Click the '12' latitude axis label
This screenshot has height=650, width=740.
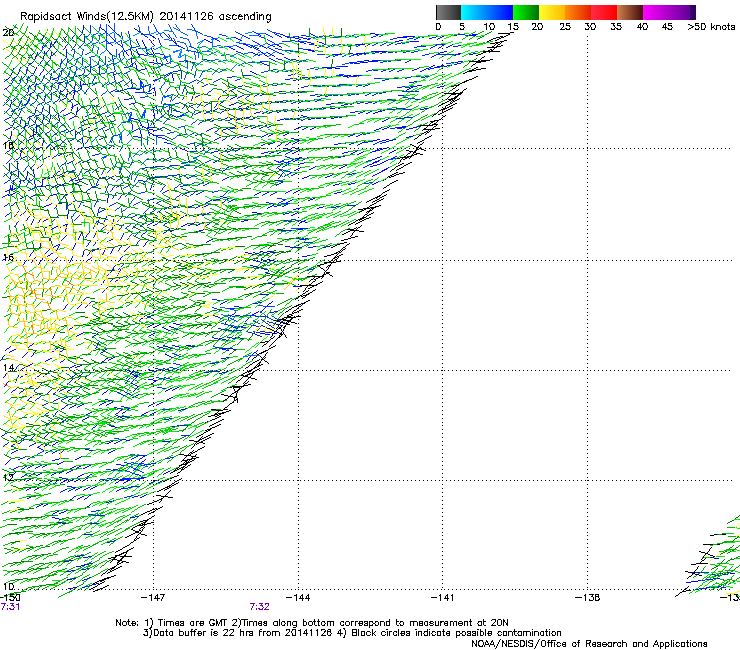[8, 477]
